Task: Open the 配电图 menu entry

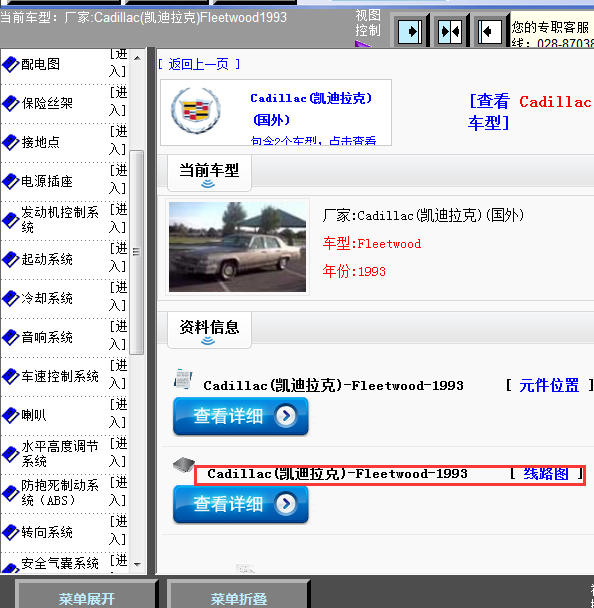Action: (40, 64)
